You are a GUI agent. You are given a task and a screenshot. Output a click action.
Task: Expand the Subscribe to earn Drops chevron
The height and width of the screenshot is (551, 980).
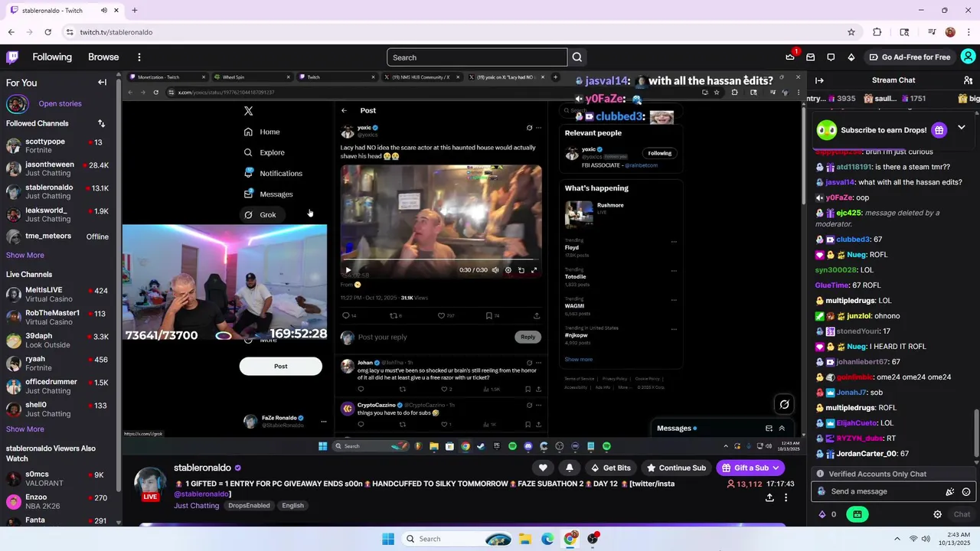[x=962, y=128]
